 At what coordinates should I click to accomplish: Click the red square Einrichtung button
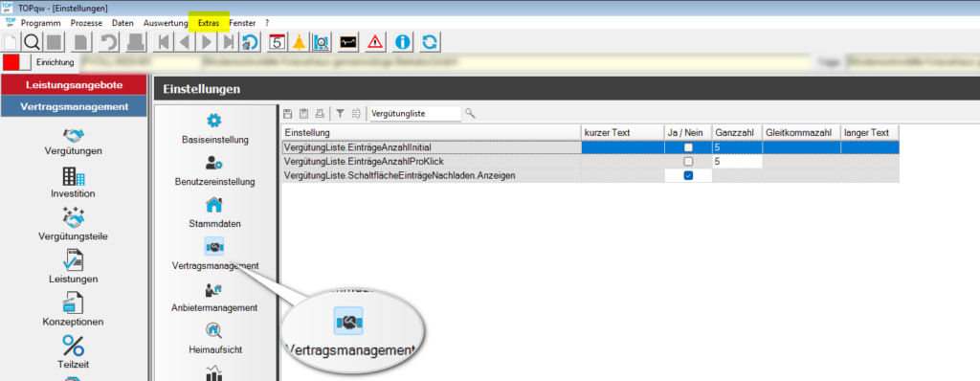(x=11, y=62)
